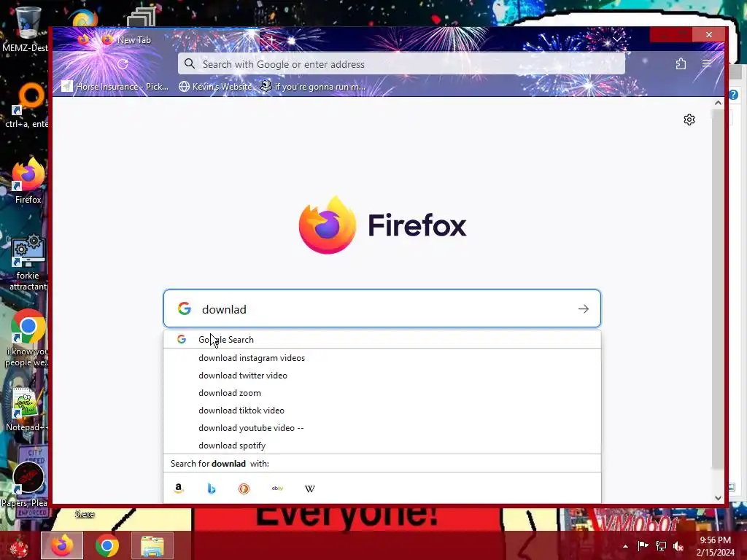Viewport: 747px width, 560px height.
Task: Open the Firefox extensions puzzle icon
Action: (x=681, y=64)
